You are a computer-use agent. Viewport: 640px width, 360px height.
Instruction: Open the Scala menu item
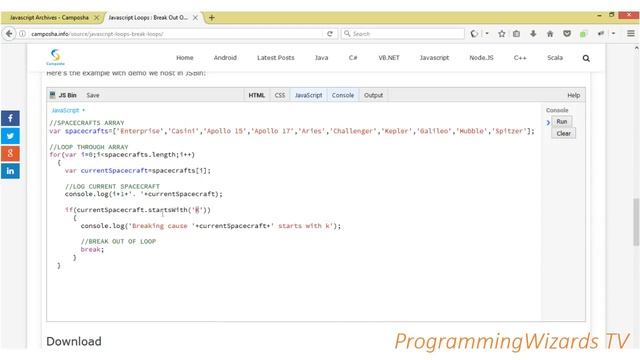555,58
